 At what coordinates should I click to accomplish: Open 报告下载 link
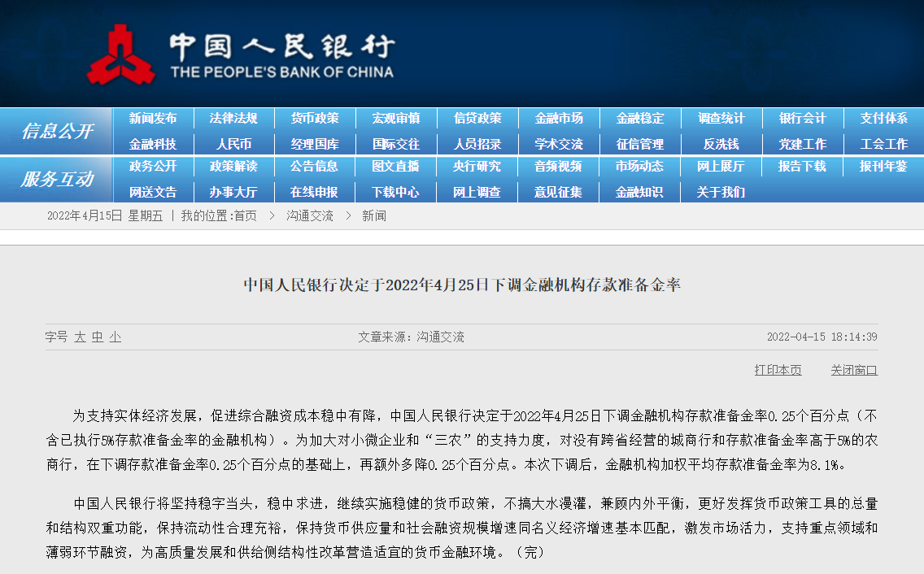803,167
